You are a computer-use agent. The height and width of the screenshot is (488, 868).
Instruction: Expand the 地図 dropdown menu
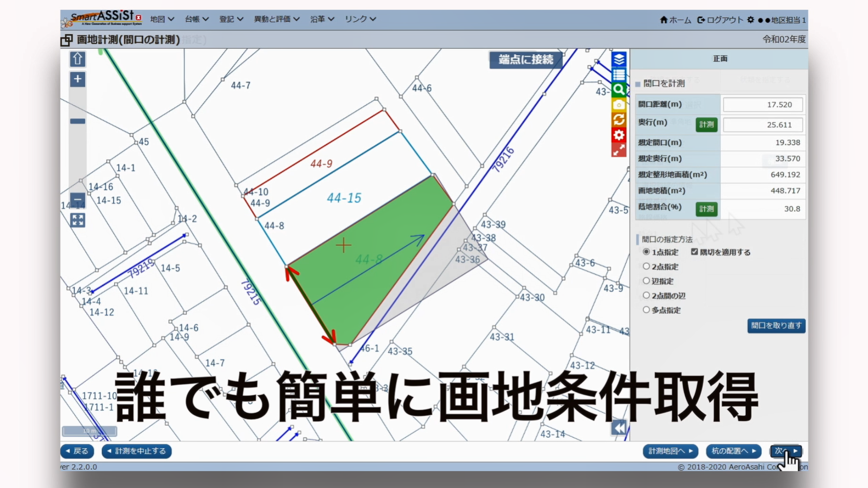click(x=162, y=19)
